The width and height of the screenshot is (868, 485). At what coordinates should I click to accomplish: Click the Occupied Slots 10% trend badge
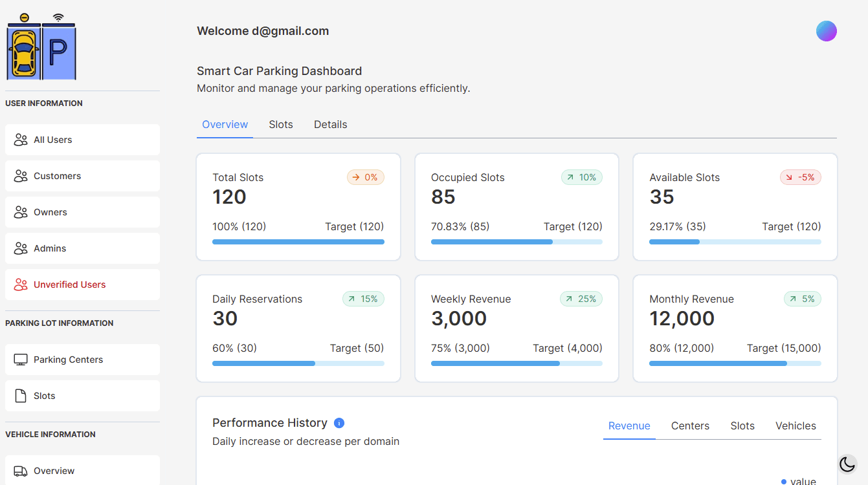point(581,177)
